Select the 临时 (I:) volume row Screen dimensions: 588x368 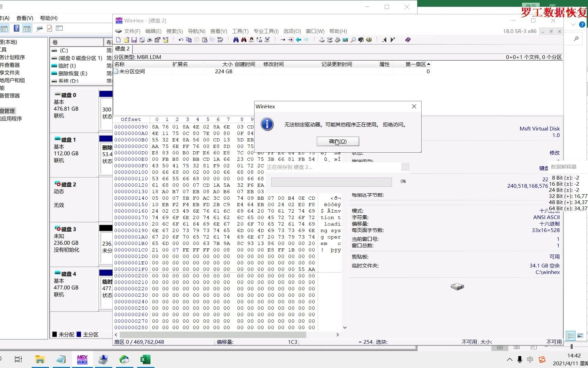(81, 66)
